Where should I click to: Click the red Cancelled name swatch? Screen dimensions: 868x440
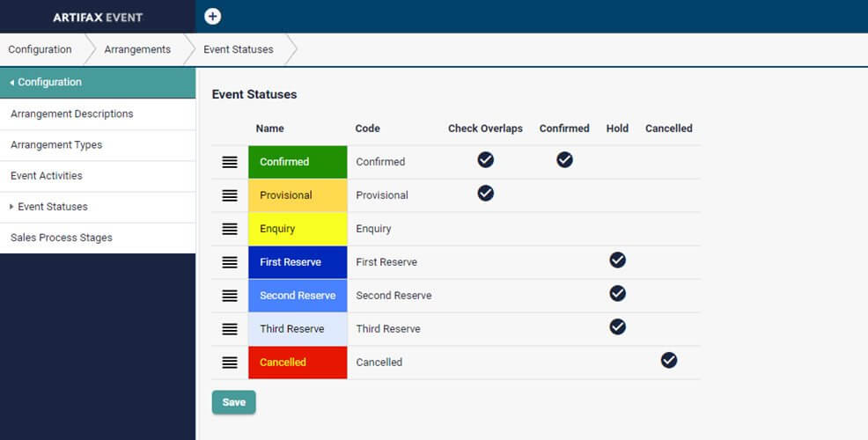click(x=298, y=363)
